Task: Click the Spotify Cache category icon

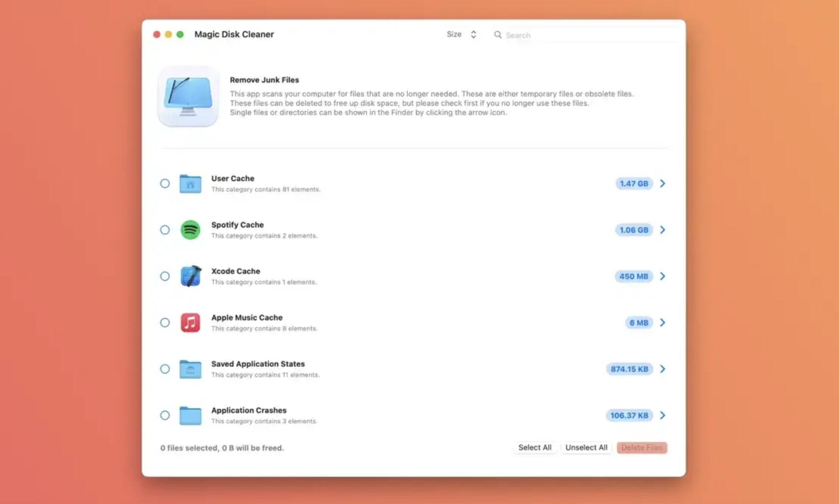Action: pos(190,230)
